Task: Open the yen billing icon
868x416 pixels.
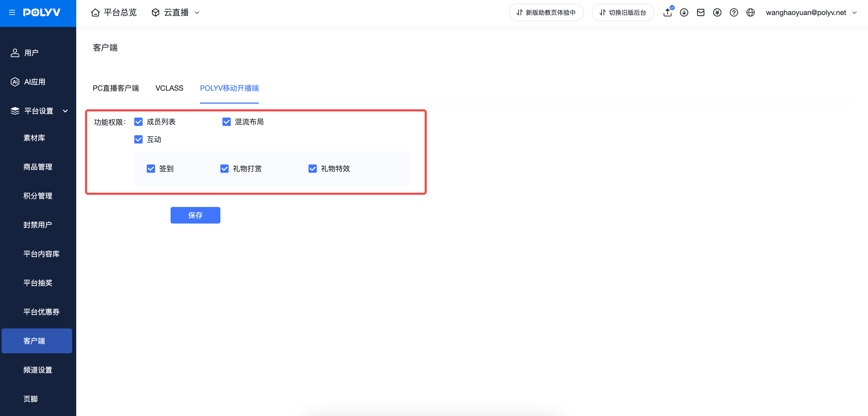Action: coord(717,13)
